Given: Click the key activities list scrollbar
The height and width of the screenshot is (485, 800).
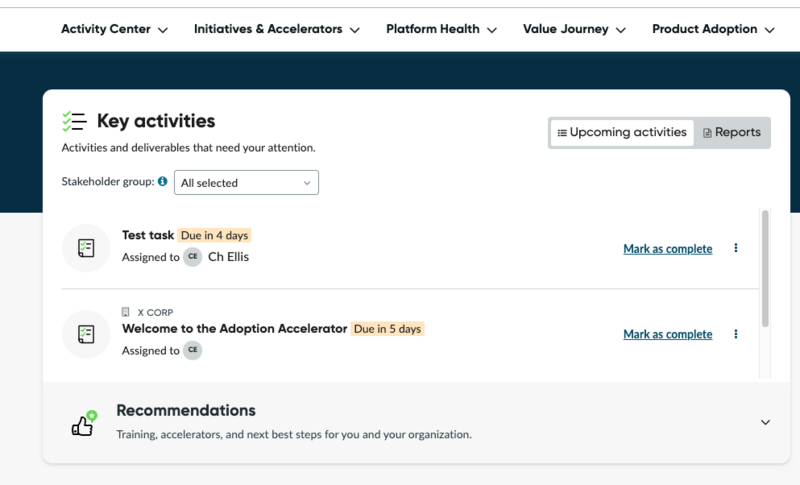Looking at the screenshot, I should coord(765,269).
